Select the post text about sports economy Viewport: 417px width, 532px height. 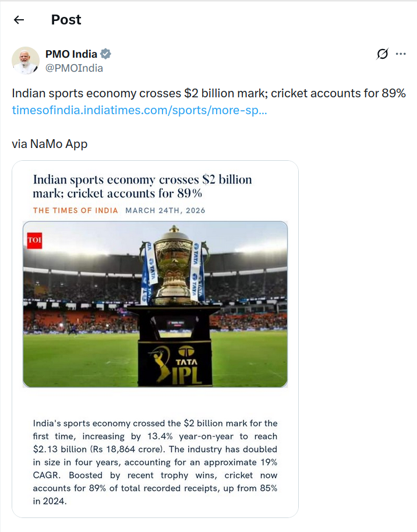(x=208, y=93)
